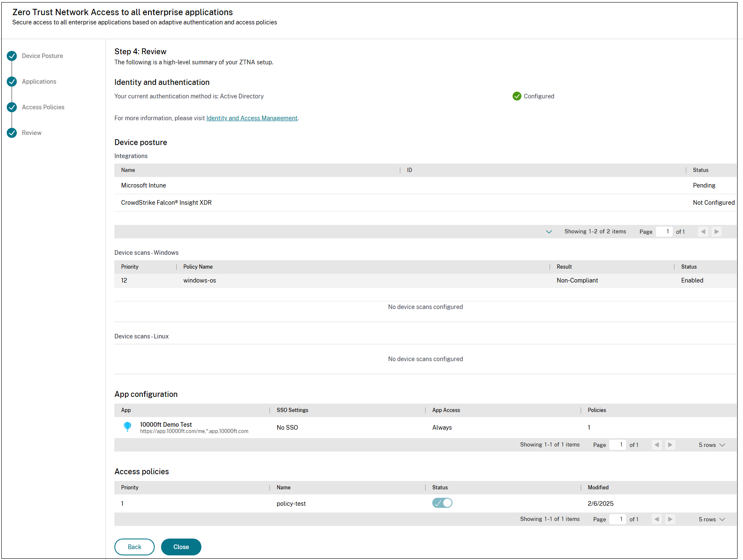
Task: Open the Identity and Access Management link
Action: [x=251, y=118]
